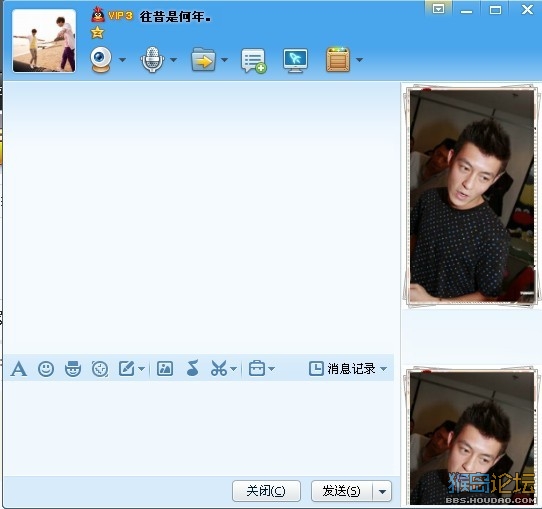Image resolution: width=542 pixels, height=509 pixels.
Task: Click the music note share icon
Action: click(x=193, y=368)
